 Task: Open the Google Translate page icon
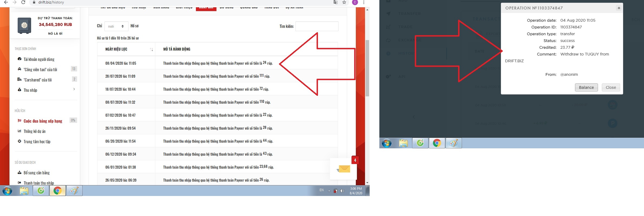[336, 2]
